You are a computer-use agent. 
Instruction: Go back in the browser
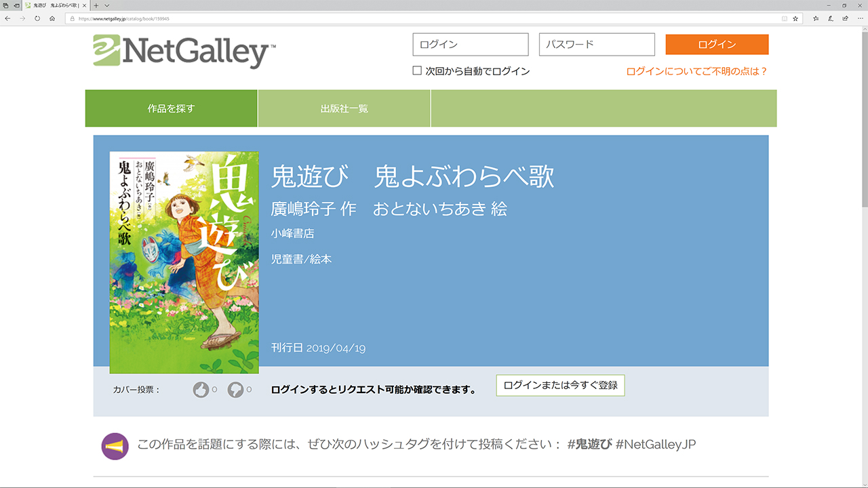(x=7, y=18)
